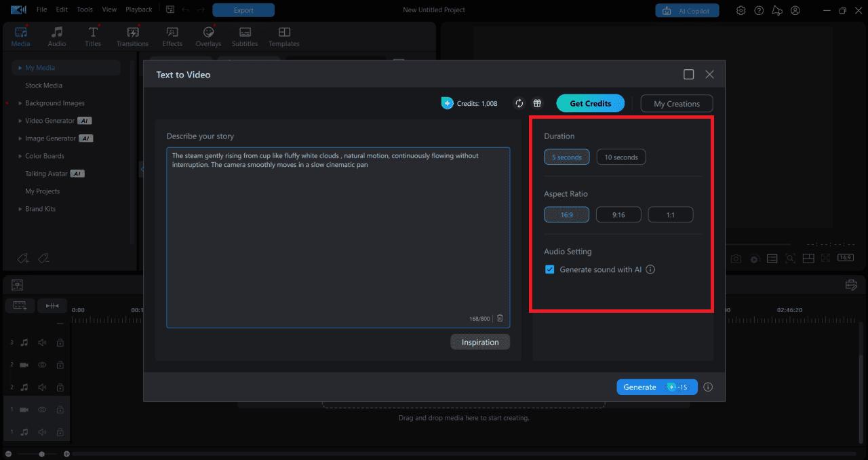Click the trash icon in the prompt box
Image resolution: width=868 pixels, height=460 pixels.
coord(500,318)
